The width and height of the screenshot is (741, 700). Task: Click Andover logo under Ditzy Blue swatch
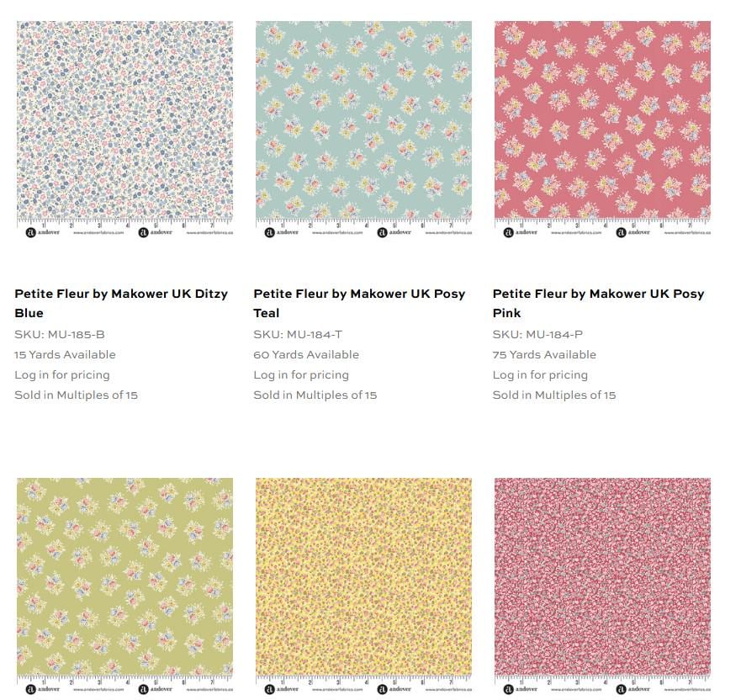(43, 232)
